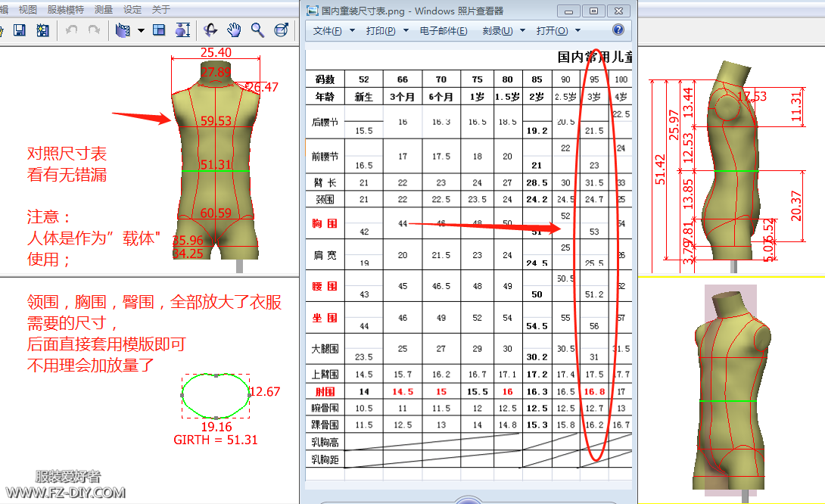Click the Undo arrow icon

coord(71,30)
